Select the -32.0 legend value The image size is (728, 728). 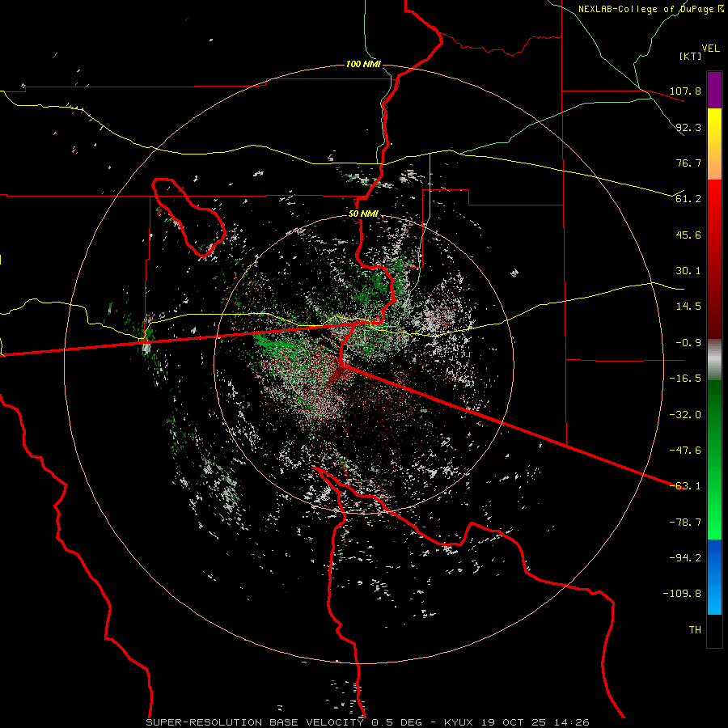click(685, 415)
